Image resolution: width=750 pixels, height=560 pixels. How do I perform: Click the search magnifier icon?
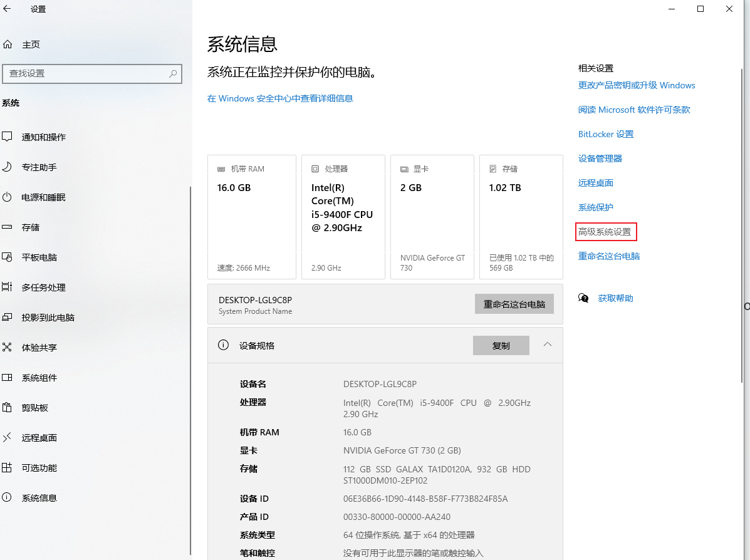coord(173,73)
